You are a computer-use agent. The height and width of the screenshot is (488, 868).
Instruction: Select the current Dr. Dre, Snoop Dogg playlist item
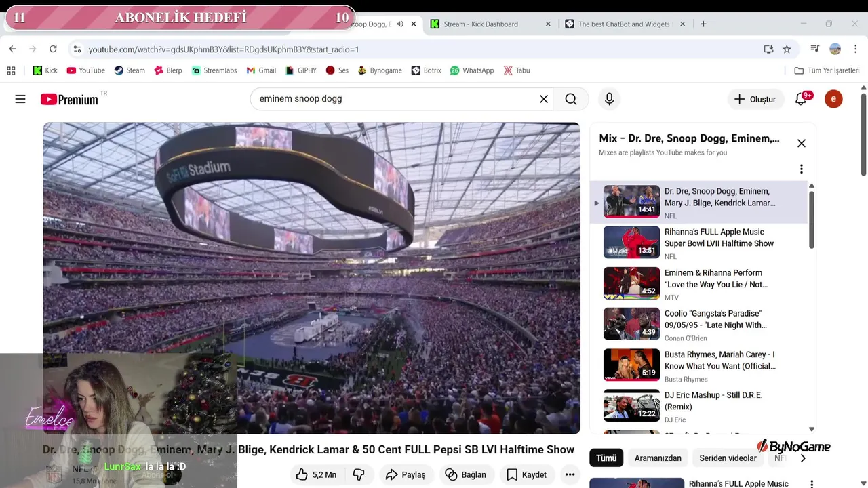(x=698, y=202)
